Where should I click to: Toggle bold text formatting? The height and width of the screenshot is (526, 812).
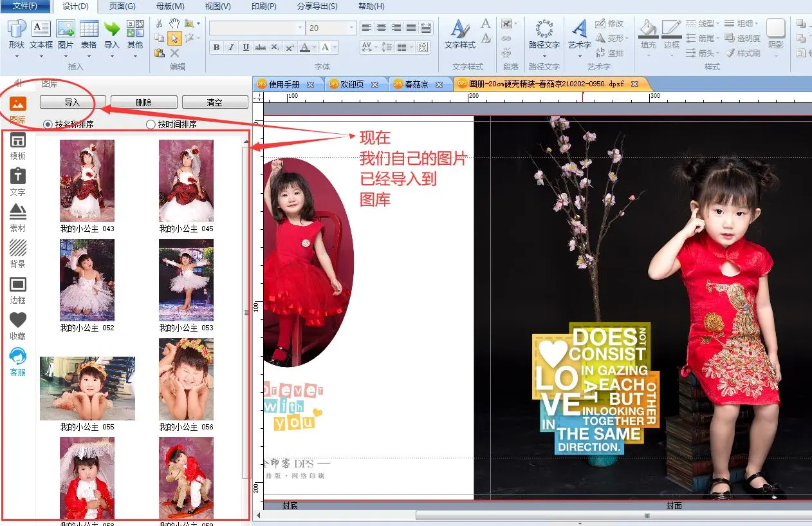coord(216,47)
